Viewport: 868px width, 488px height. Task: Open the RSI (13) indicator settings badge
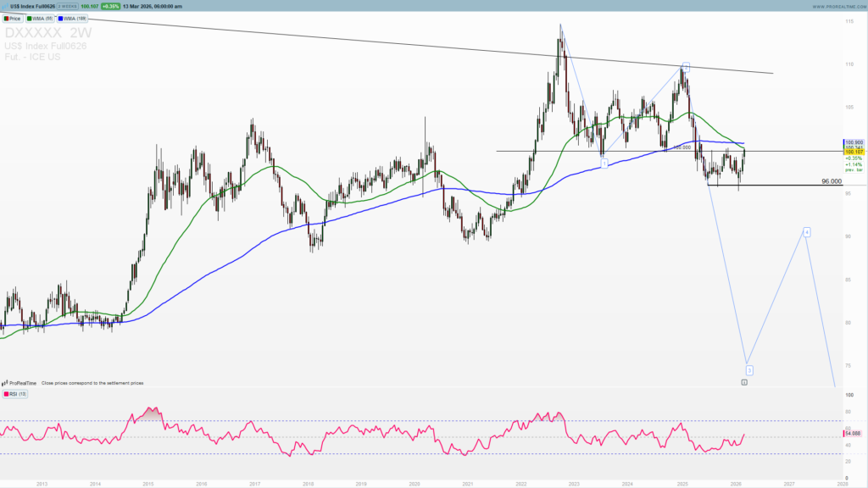[x=15, y=394]
